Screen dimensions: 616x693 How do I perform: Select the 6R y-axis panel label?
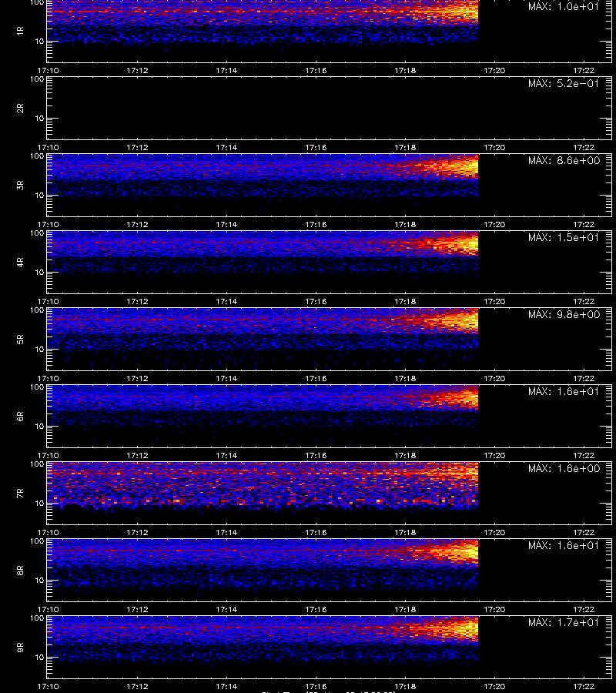pyautogui.click(x=20, y=417)
